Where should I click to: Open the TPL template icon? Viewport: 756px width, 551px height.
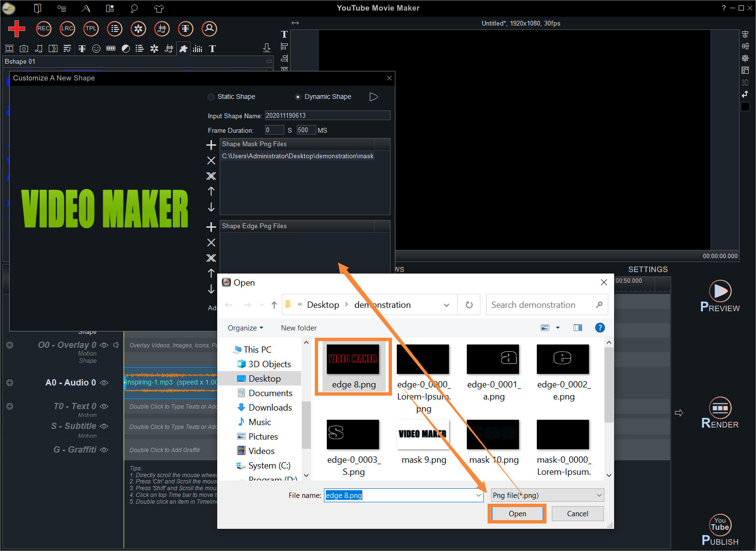click(x=91, y=28)
